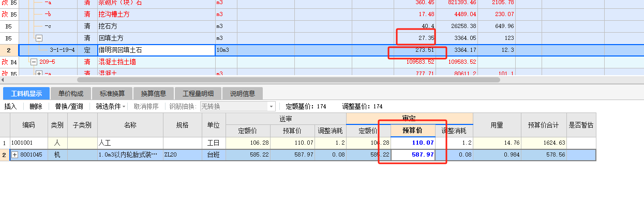Click the 类别 column header

click(57, 125)
